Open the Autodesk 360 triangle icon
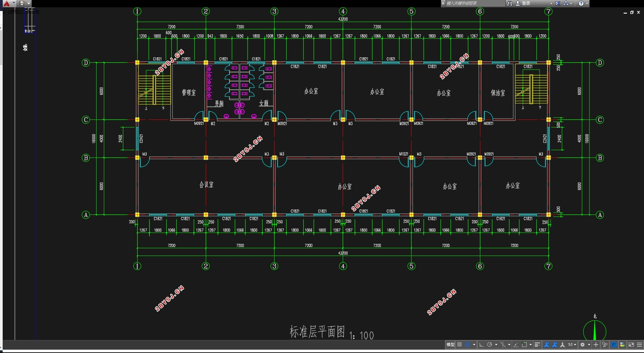Image resolution: width=644 pixels, height=353 pixels. [x=566, y=3]
